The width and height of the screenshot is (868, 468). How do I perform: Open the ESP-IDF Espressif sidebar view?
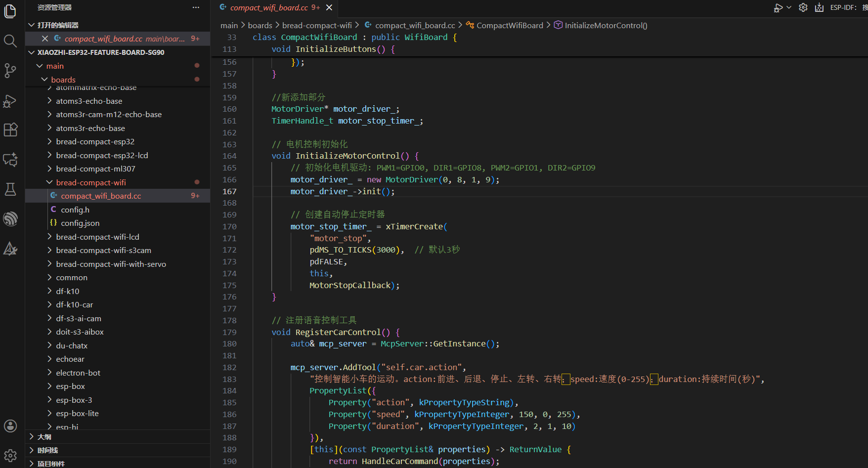[x=10, y=218]
